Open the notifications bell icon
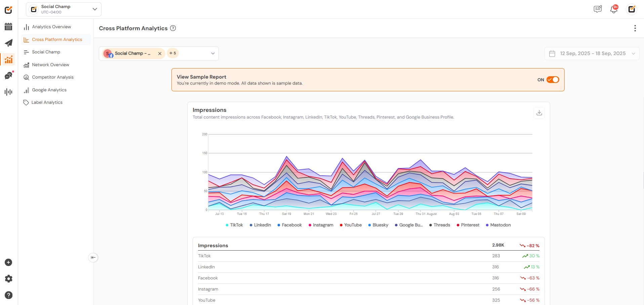Image resolution: width=644 pixels, height=305 pixels. click(614, 9)
